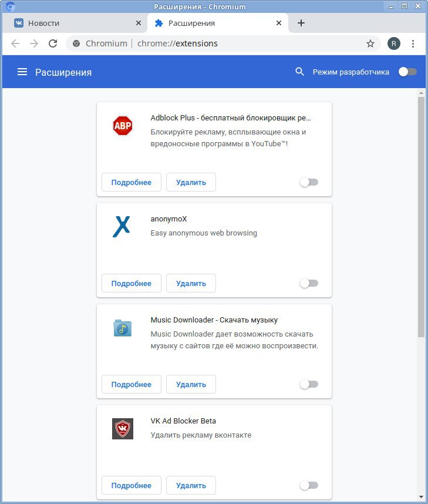Click the anonymoX blue X logo

pyautogui.click(x=122, y=227)
